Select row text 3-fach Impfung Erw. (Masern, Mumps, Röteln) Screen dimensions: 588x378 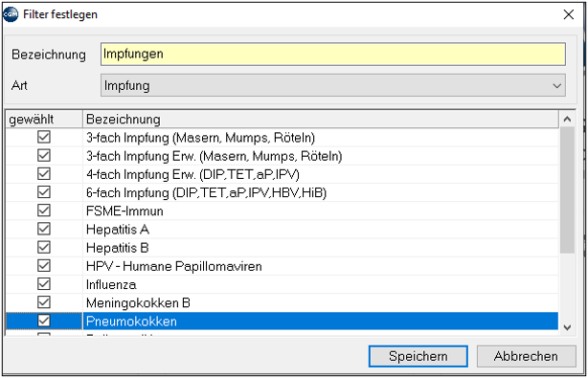pyautogui.click(x=215, y=156)
